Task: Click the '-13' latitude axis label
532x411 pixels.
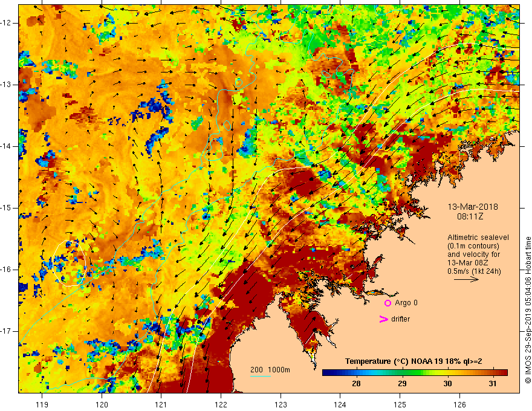Action: pyautogui.click(x=5, y=85)
